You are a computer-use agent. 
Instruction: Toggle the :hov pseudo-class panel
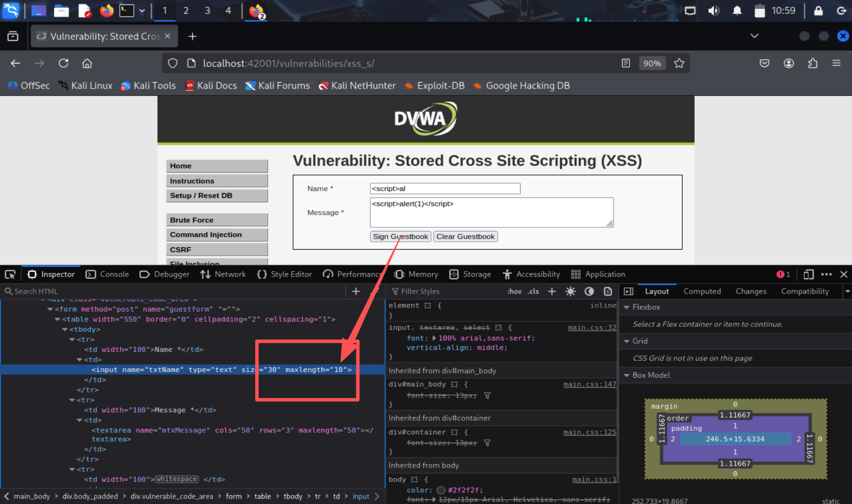click(x=515, y=291)
